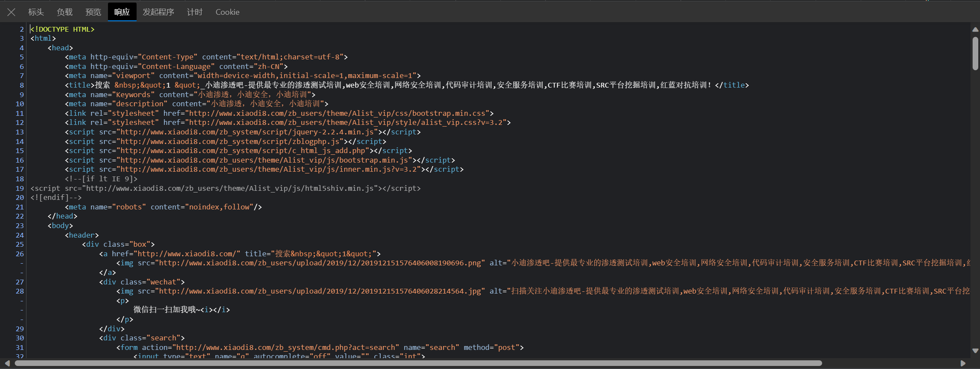Close the request details panel
980x369 pixels.
pos(11,12)
